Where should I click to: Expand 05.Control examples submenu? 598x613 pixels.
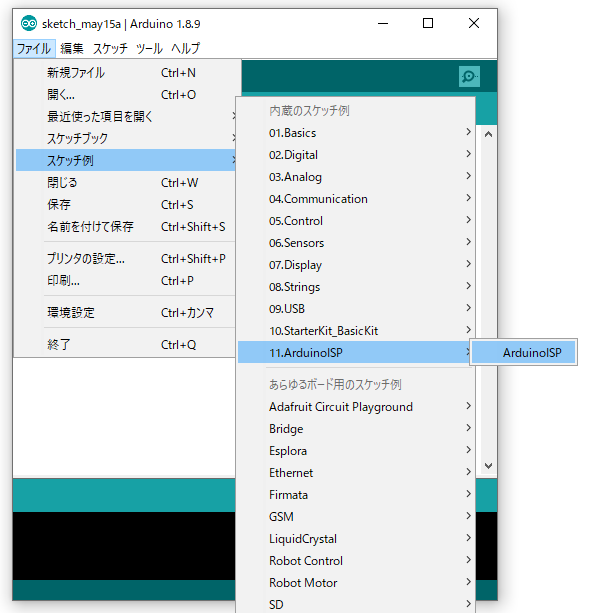point(356,220)
